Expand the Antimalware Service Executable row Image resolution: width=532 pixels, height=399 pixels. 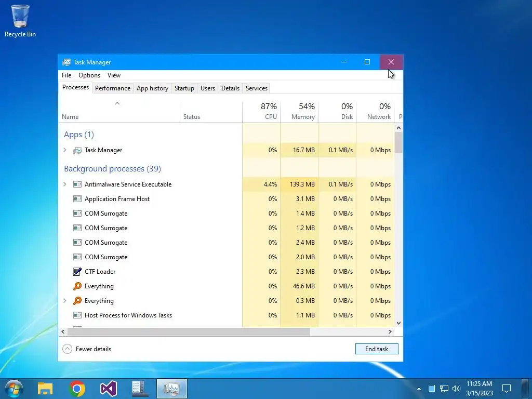65,184
